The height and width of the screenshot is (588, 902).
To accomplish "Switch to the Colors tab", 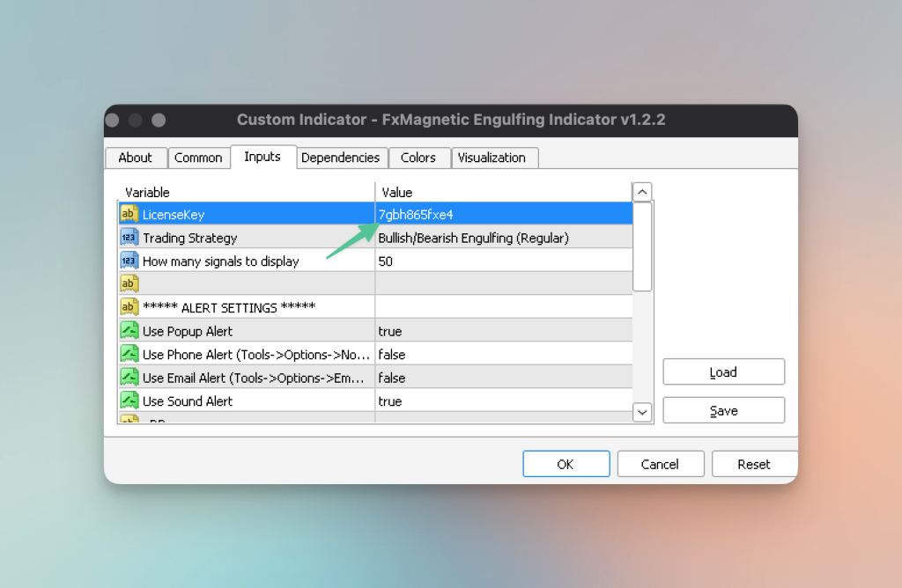I will pyautogui.click(x=418, y=158).
